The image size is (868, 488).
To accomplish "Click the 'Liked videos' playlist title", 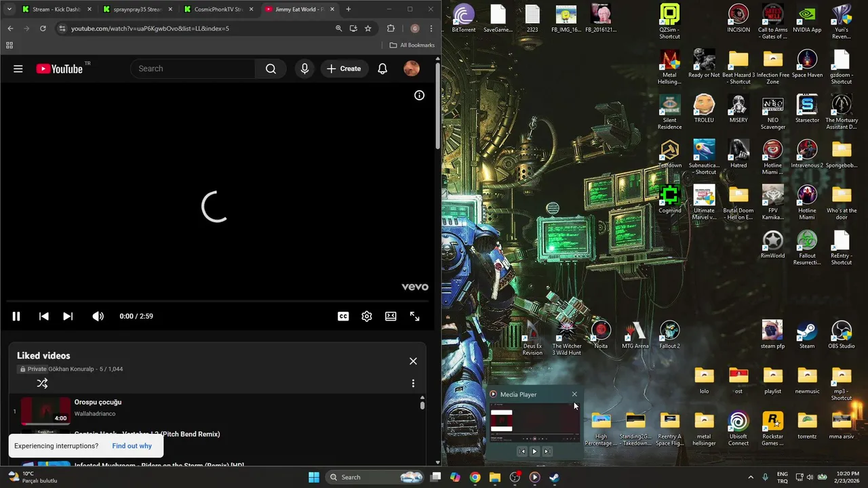I will (43, 355).
